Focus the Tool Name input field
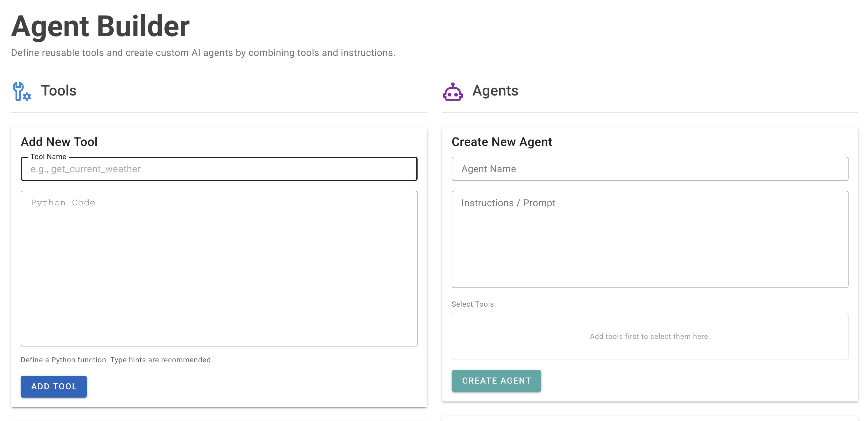This screenshot has width=868, height=421. click(x=219, y=169)
